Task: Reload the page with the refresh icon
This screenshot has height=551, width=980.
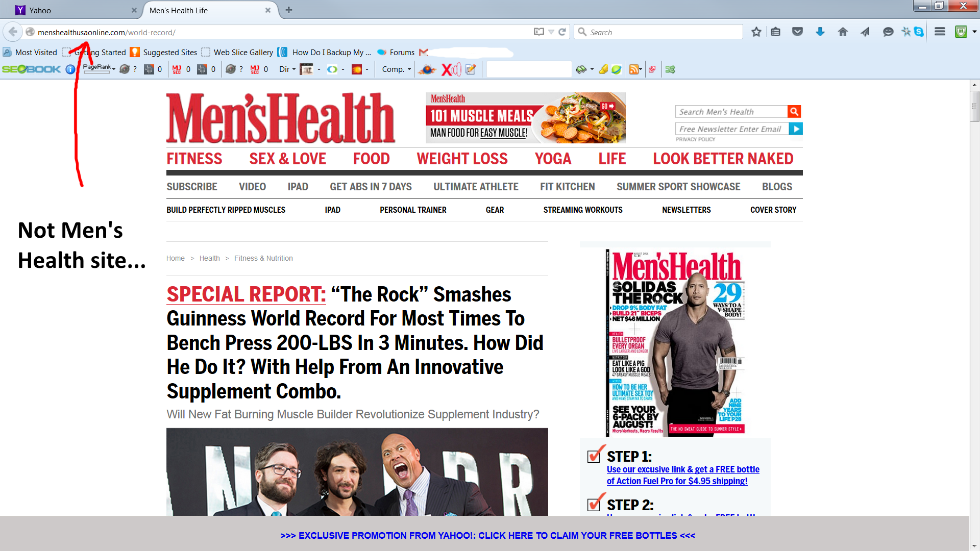Action: pos(562,32)
